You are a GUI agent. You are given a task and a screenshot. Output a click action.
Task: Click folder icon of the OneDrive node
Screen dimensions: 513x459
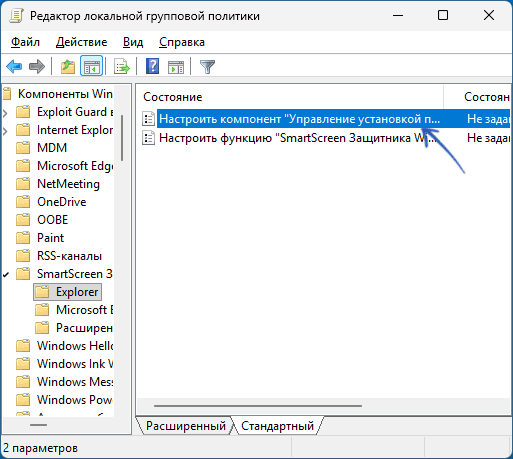coord(23,202)
